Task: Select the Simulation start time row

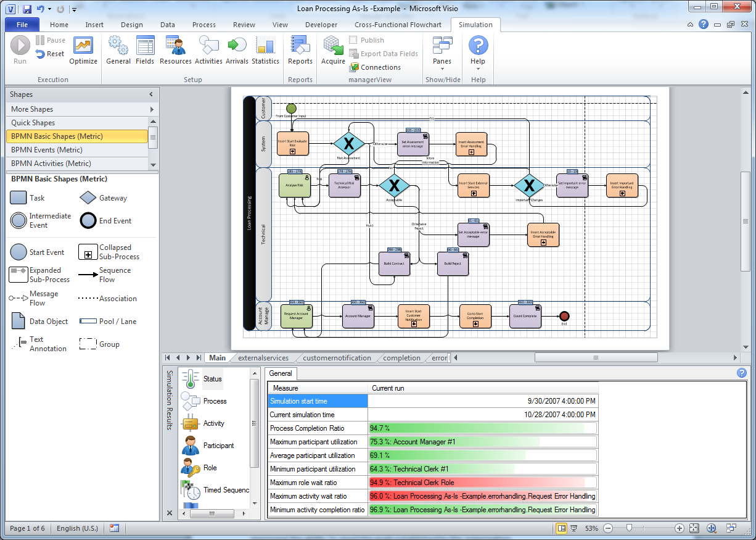Action: coord(318,401)
